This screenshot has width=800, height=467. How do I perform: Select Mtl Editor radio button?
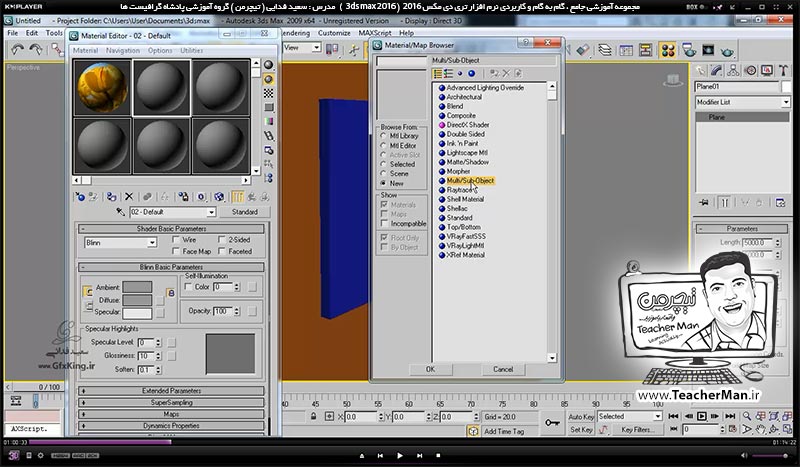(x=383, y=145)
